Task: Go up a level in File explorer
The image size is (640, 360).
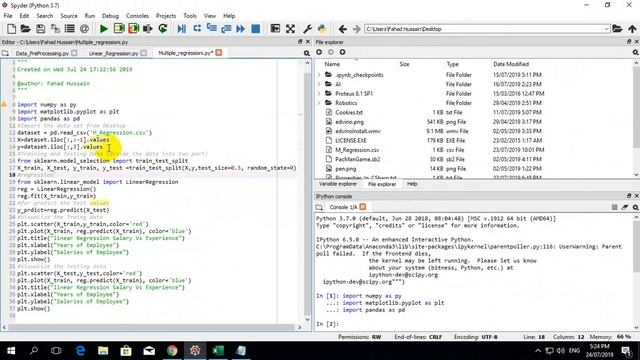Action: pyautogui.click(x=342, y=52)
